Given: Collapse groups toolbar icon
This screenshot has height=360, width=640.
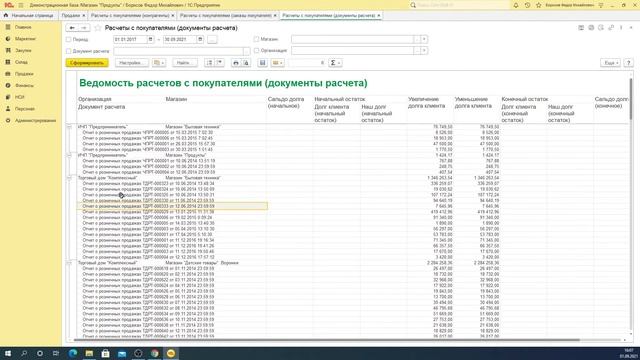Looking at the screenshot, I should point(219,63).
